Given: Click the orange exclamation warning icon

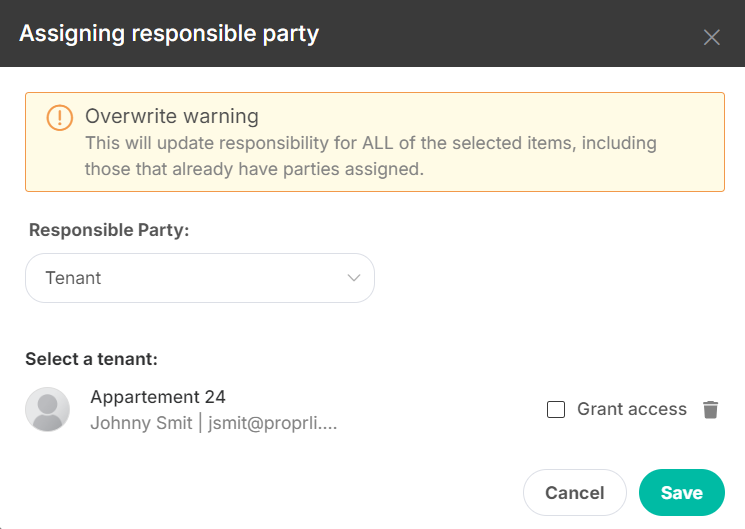Looking at the screenshot, I should click(59, 117).
